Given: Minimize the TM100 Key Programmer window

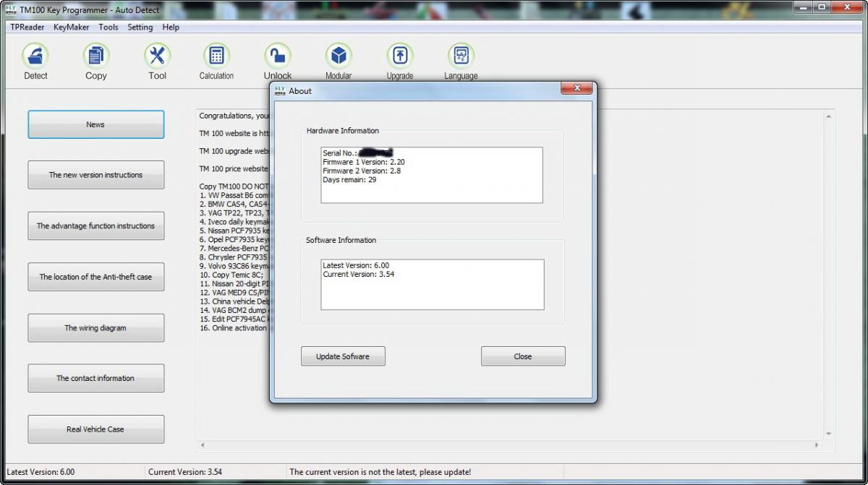Looking at the screenshot, I should (x=803, y=7).
